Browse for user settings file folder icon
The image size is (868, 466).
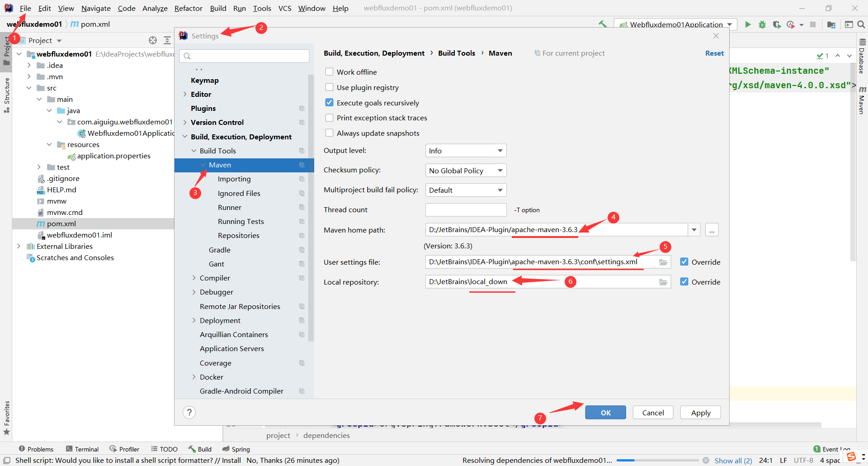coord(663,262)
